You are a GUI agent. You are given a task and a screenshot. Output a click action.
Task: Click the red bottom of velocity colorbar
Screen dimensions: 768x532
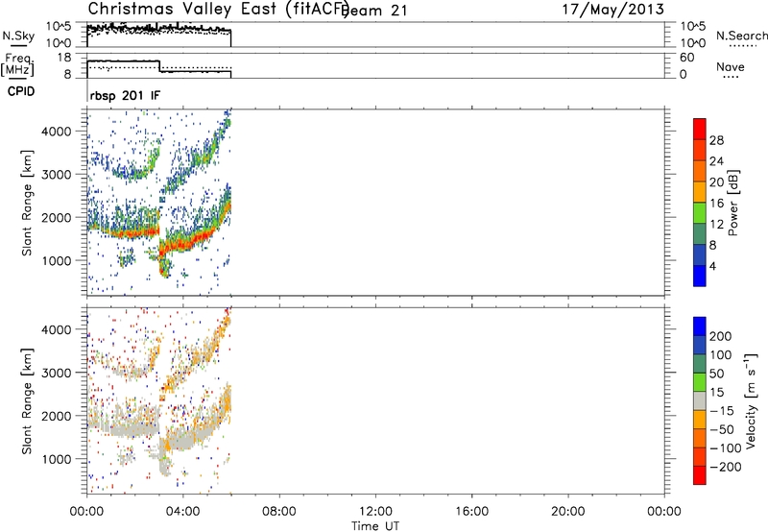click(x=700, y=475)
